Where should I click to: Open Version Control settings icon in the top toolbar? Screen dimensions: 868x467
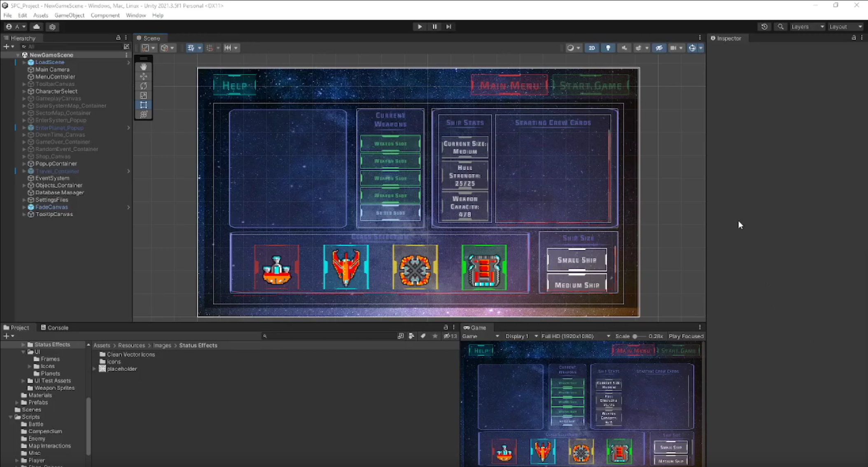pyautogui.click(x=52, y=27)
